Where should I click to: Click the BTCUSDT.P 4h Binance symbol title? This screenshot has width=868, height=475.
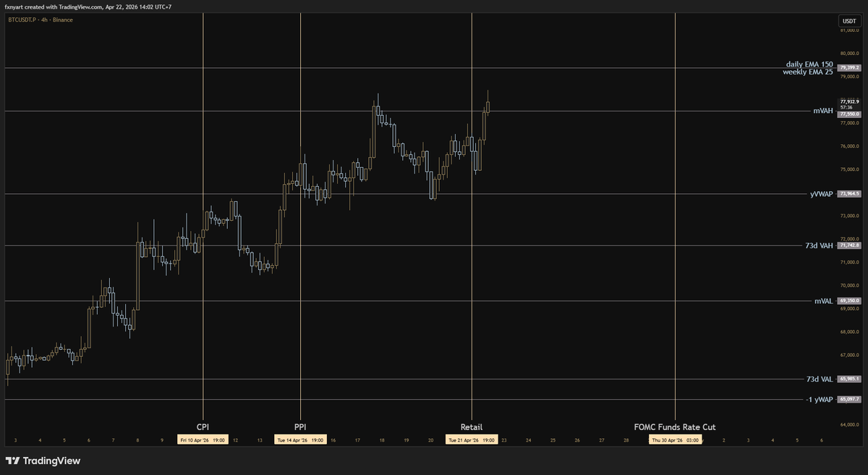click(39, 20)
